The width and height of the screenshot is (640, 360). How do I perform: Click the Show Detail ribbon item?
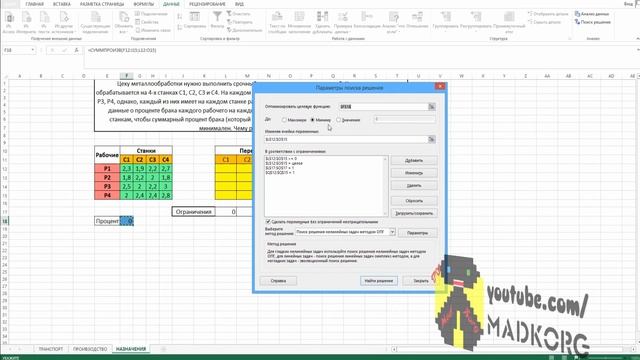pyautogui.click(x=548, y=14)
